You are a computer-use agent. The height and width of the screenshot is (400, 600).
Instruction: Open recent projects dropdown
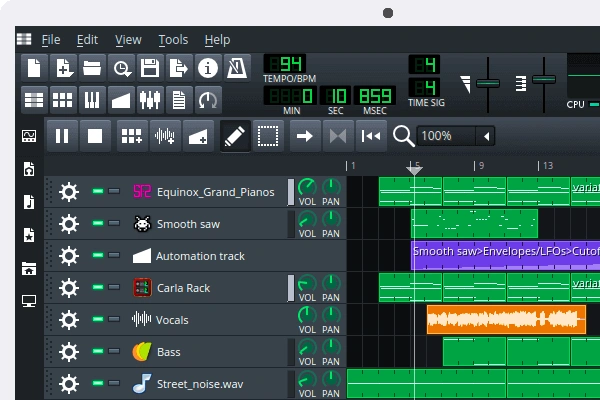point(121,68)
